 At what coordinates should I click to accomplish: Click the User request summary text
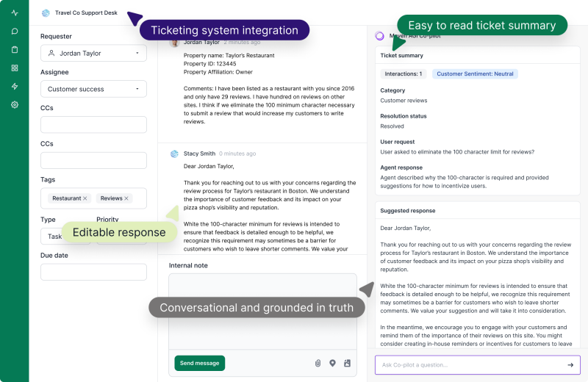[457, 152]
